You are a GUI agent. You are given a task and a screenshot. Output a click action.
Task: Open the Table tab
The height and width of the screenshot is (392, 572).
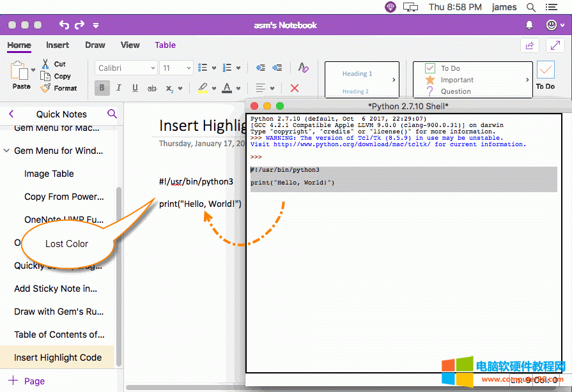pos(165,45)
